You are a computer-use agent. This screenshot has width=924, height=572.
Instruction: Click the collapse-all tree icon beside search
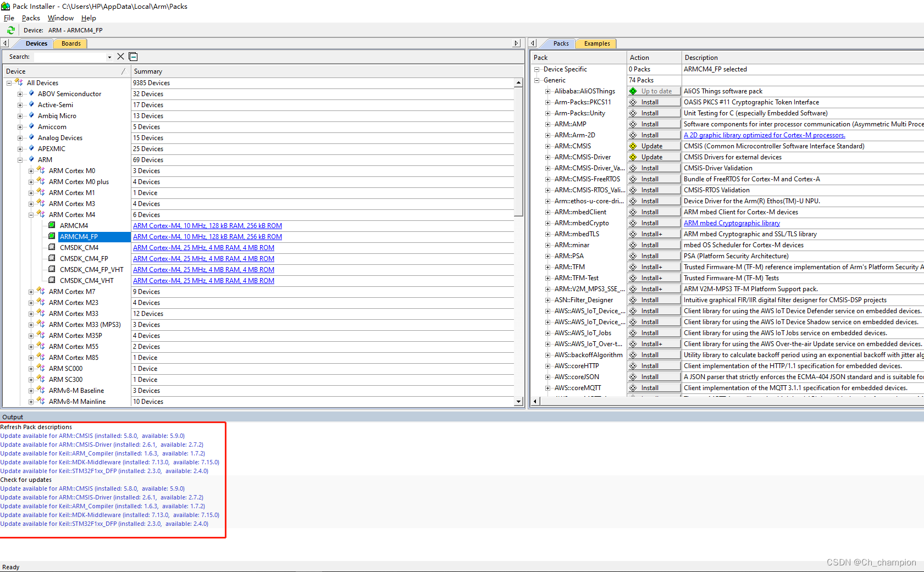click(133, 57)
